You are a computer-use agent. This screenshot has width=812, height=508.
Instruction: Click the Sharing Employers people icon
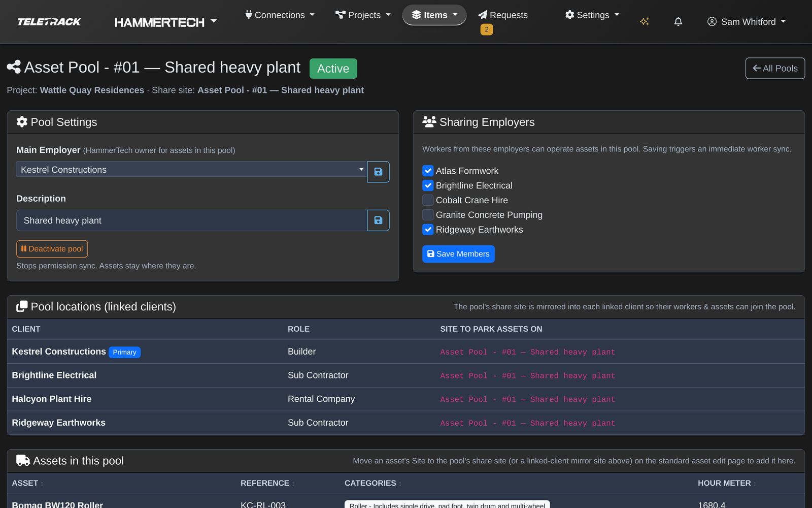click(429, 122)
